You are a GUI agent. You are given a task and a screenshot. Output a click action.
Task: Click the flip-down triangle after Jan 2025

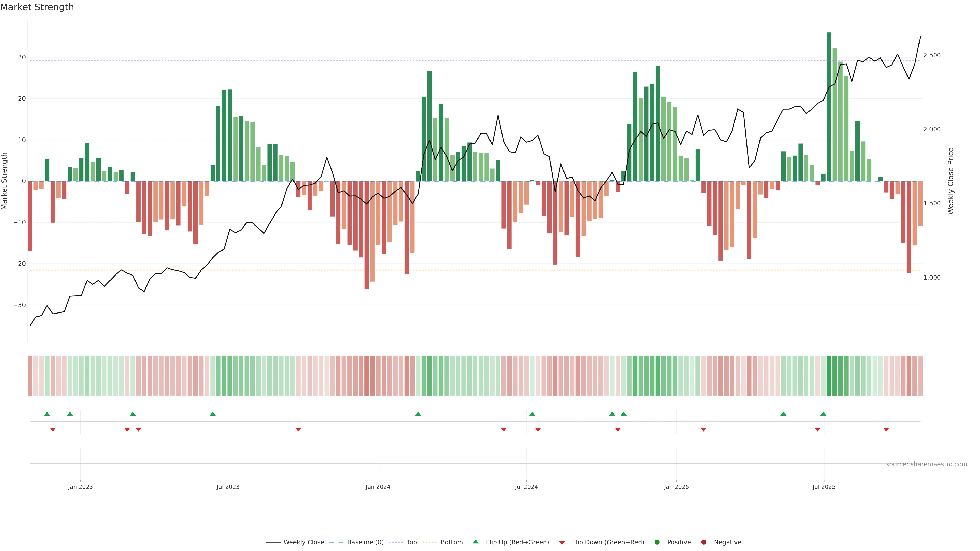pyautogui.click(x=703, y=429)
